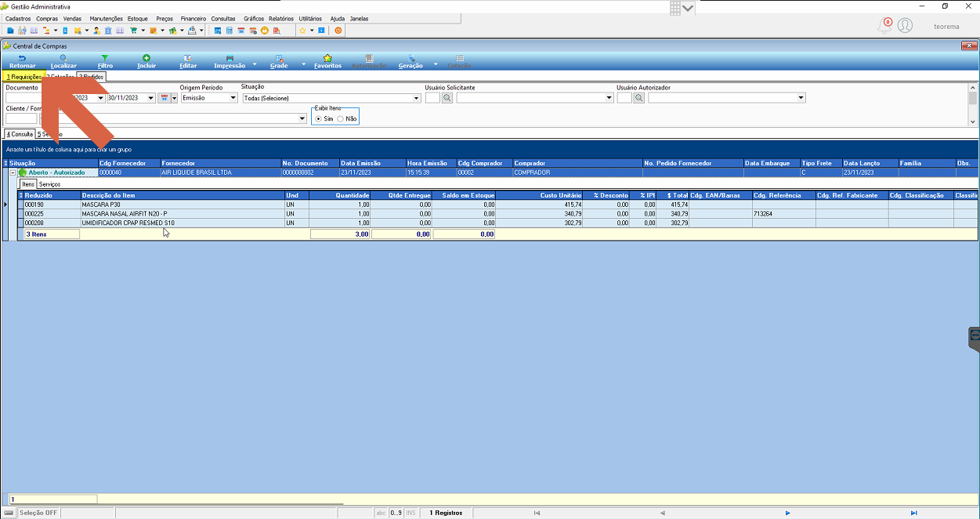Select the Não option in Exibir Itens
980x519 pixels.
tap(346, 118)
